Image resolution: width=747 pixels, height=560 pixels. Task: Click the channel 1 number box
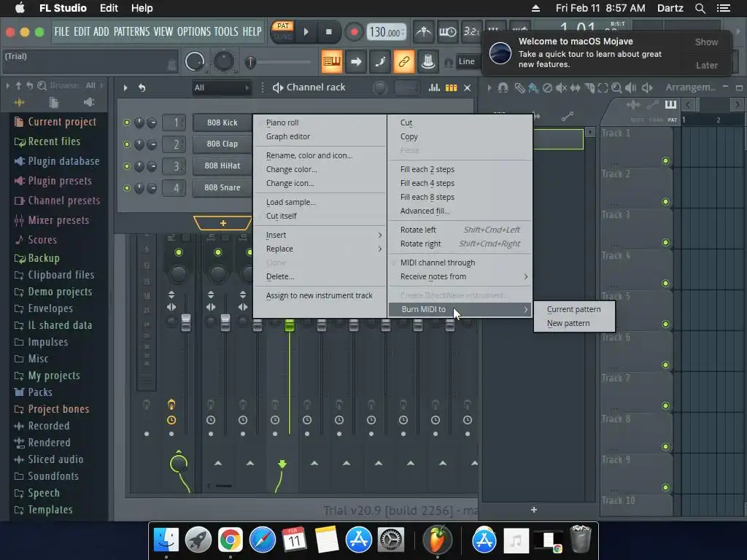tap(174, 122)
